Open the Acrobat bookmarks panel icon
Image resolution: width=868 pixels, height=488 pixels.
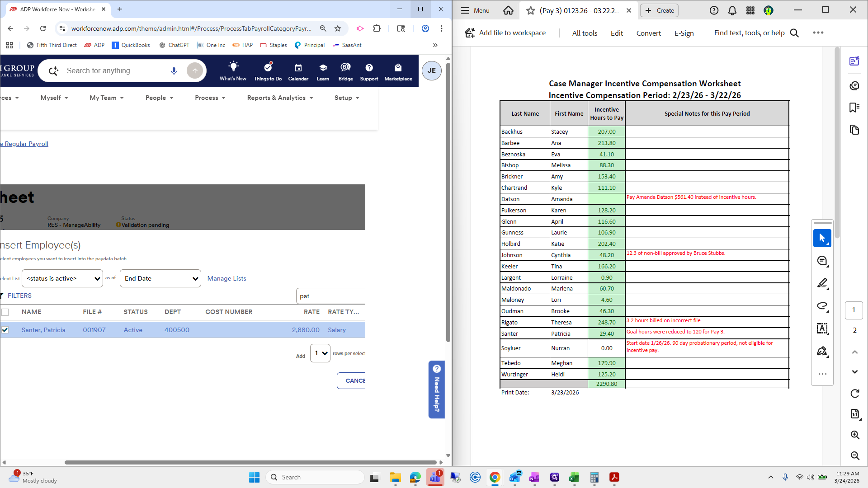[x=854, y=108]
